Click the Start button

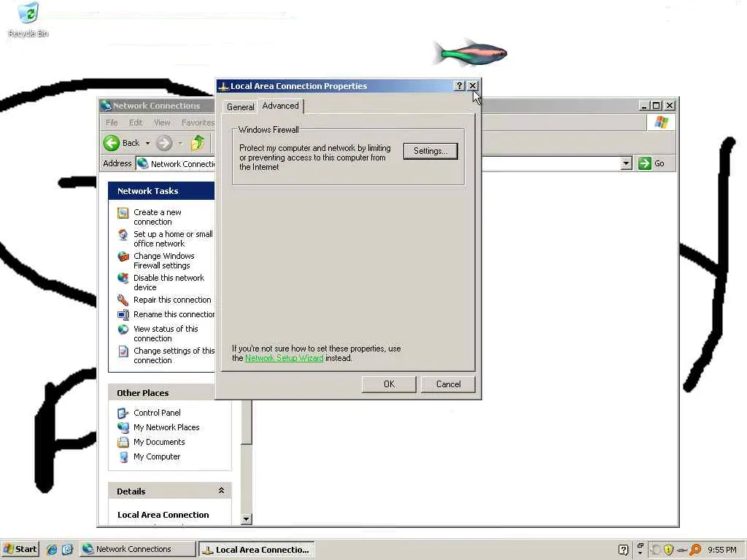pyautogui.click(x=20, y=549)
